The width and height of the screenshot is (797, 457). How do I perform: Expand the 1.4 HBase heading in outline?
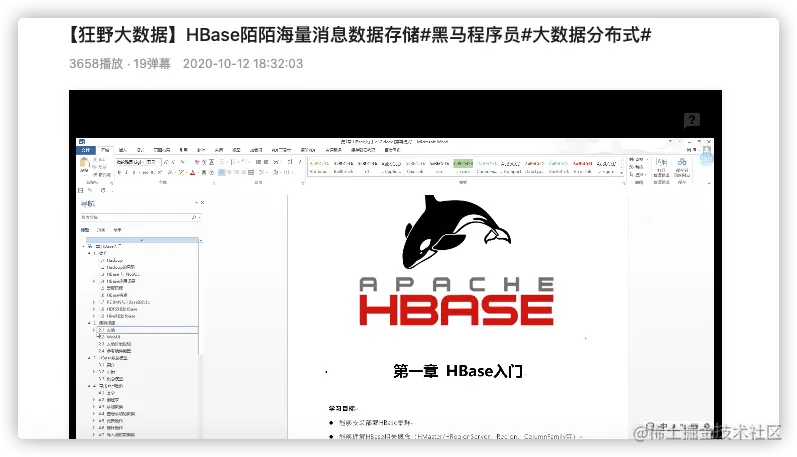pyautogui.click(x=94, y=281)
